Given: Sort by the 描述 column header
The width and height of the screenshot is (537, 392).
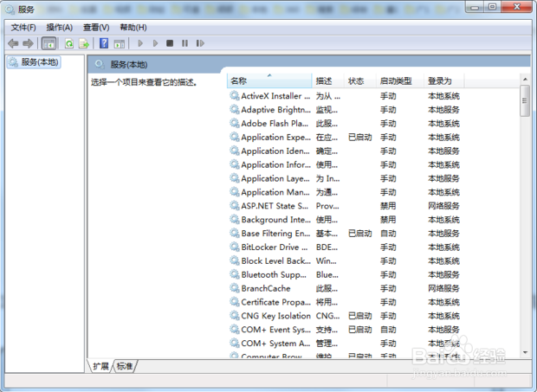Looking at the screenshot, I should pyautogui.click(x=327, y=81).
